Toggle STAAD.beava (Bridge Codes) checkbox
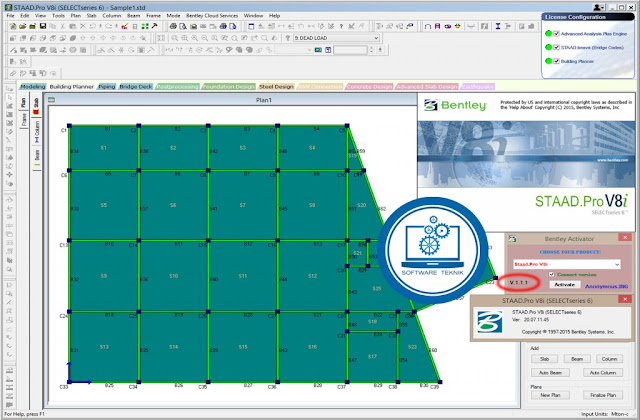Viewport: 640px width, 420px height. [556, 47]
